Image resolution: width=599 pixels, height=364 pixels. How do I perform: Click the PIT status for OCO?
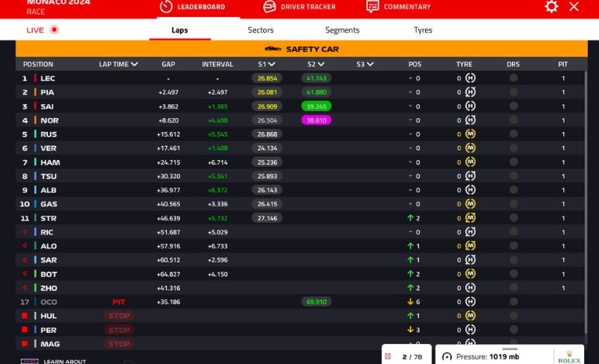coord(119,302)
